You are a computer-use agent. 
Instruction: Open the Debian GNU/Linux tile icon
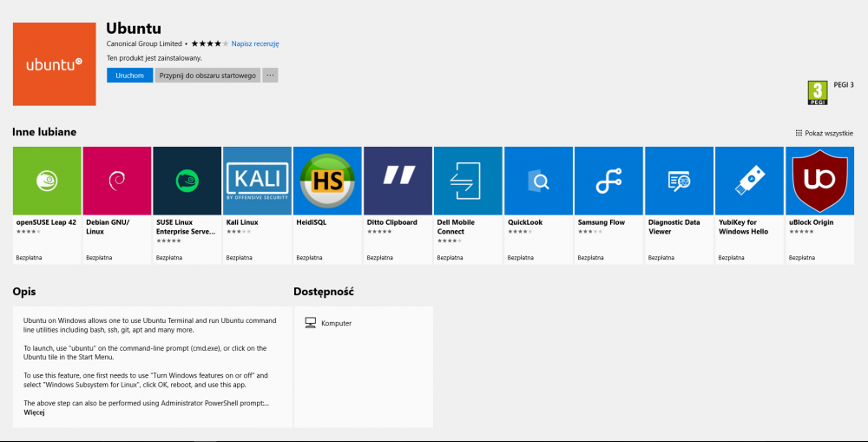click(117, 181)
